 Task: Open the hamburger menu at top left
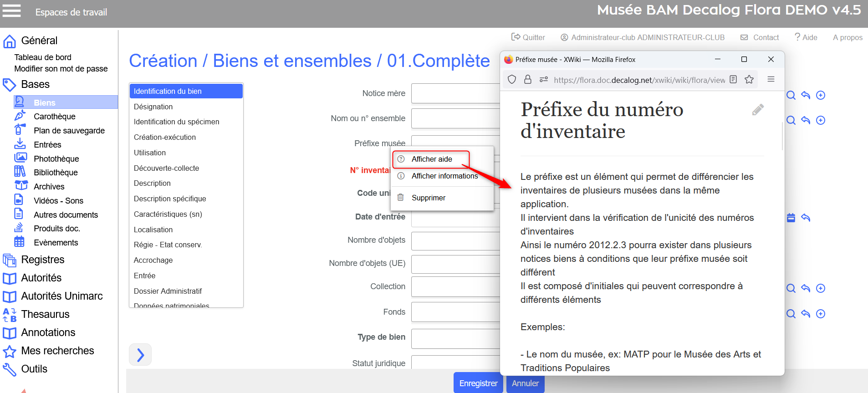point(12,11)
